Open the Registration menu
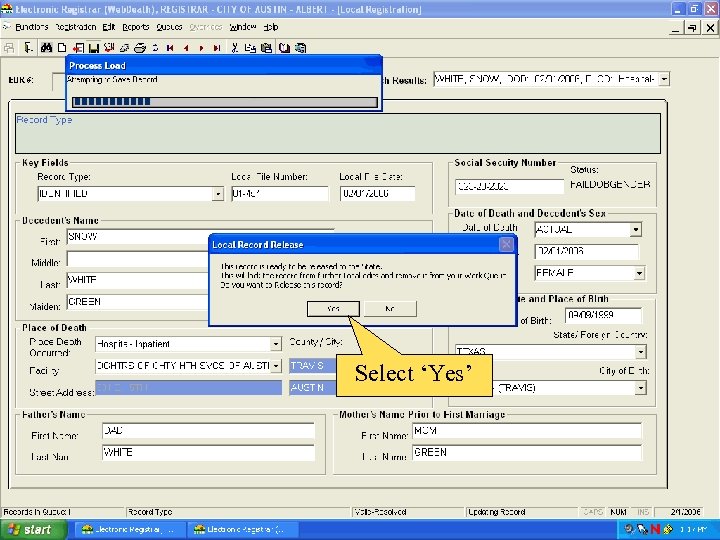The width and height of the screenshot is (720, 540). point(76,27)
